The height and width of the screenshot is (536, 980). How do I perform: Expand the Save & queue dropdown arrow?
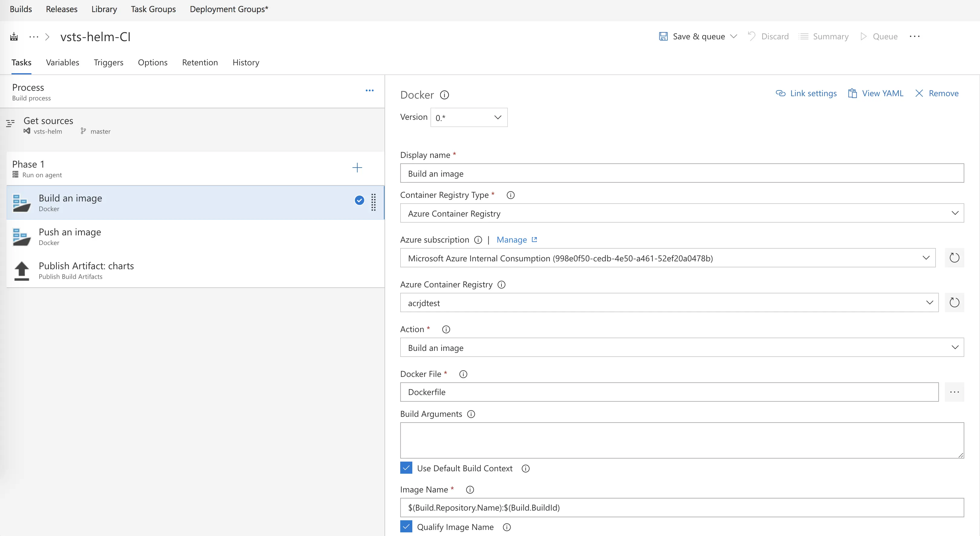pos(734,37)
